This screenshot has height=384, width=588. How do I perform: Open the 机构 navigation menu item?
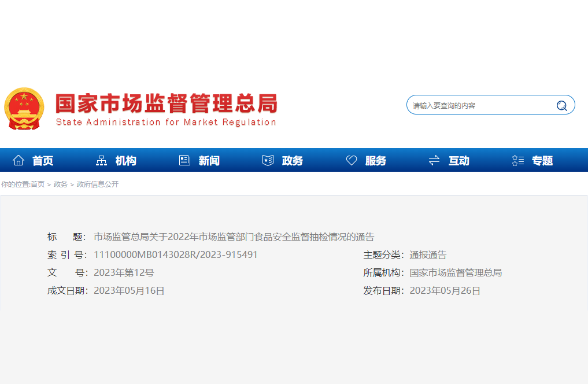coord(125,161)
